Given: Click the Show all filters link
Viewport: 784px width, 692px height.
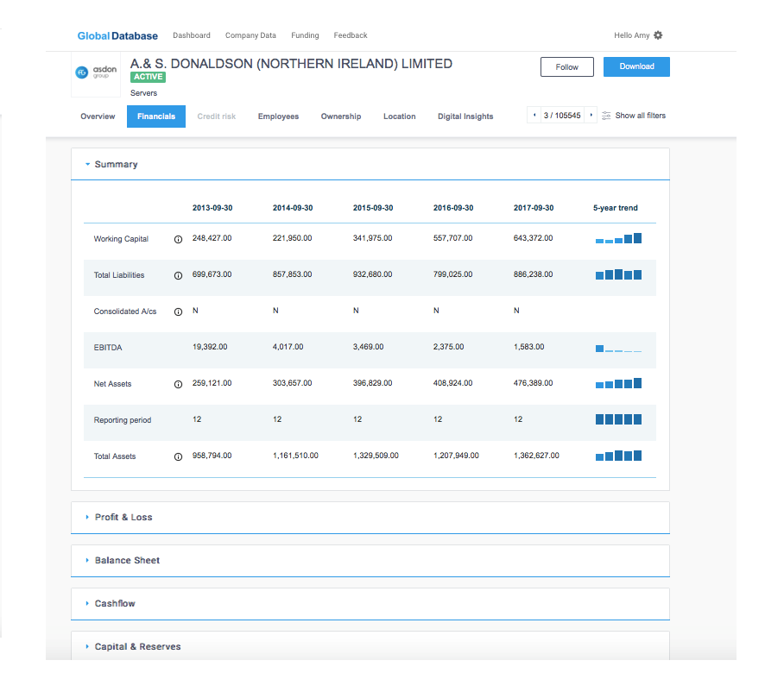Looking at the screenshot, I should pos(641,116).
